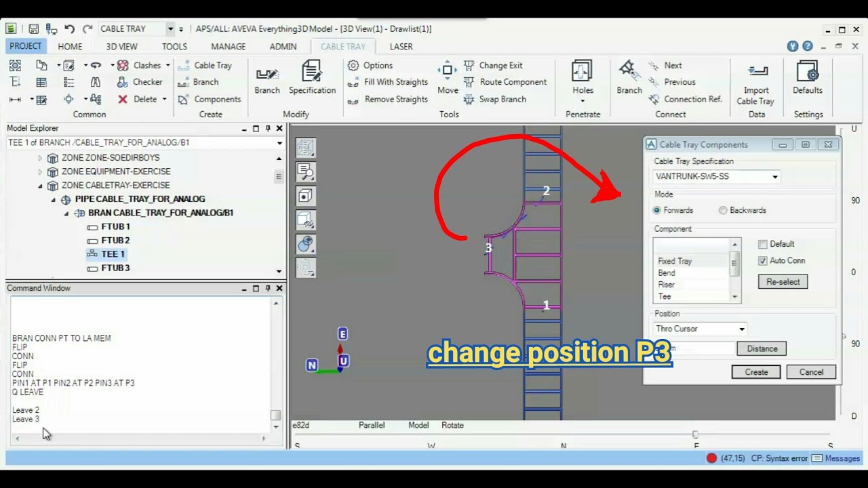This screenshot has height=488, width=868.
Task: Create a Branch from Create group
Action: pos(198,82)
